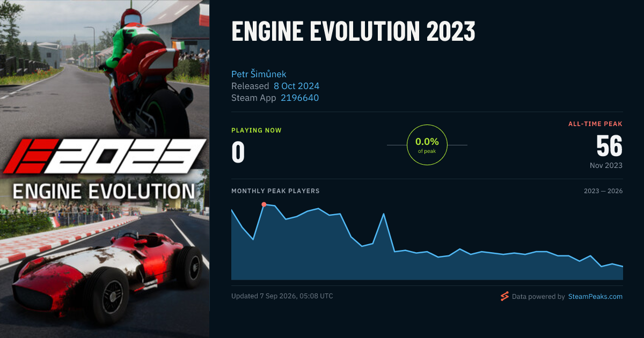
Task: Click the Playing Now count of 0
Action: [x=238, y=152]
